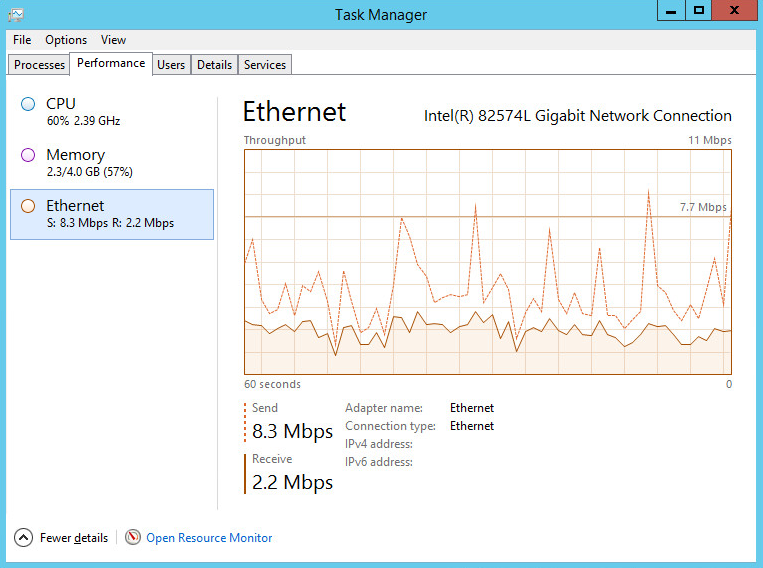Switch to the Services tab
The width and height of the screenshot is (763, 568).
click(265, 65)
